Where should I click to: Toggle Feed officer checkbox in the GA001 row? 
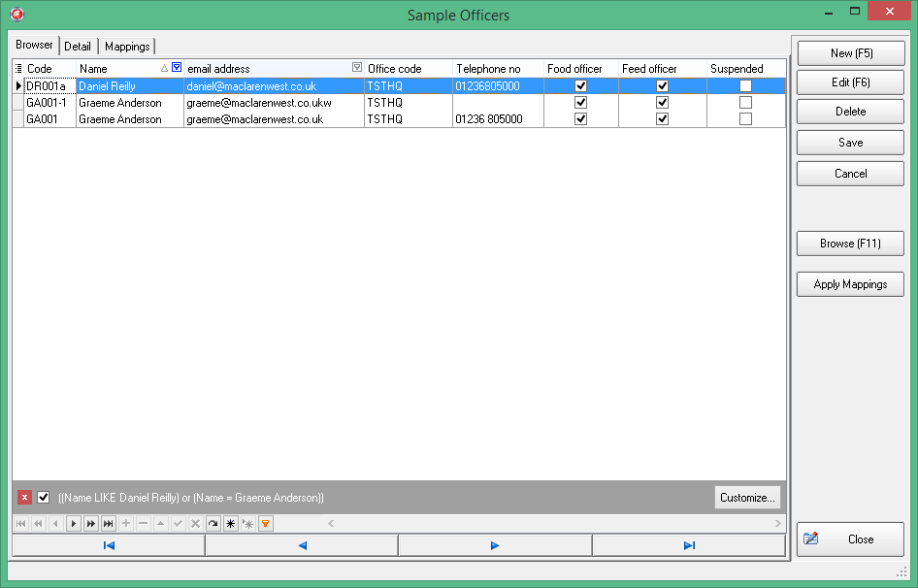coord(662,119)
